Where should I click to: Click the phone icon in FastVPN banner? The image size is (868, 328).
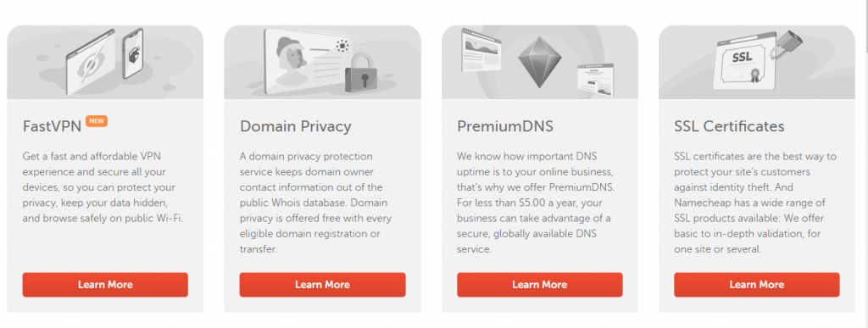[x=133, y=53]
